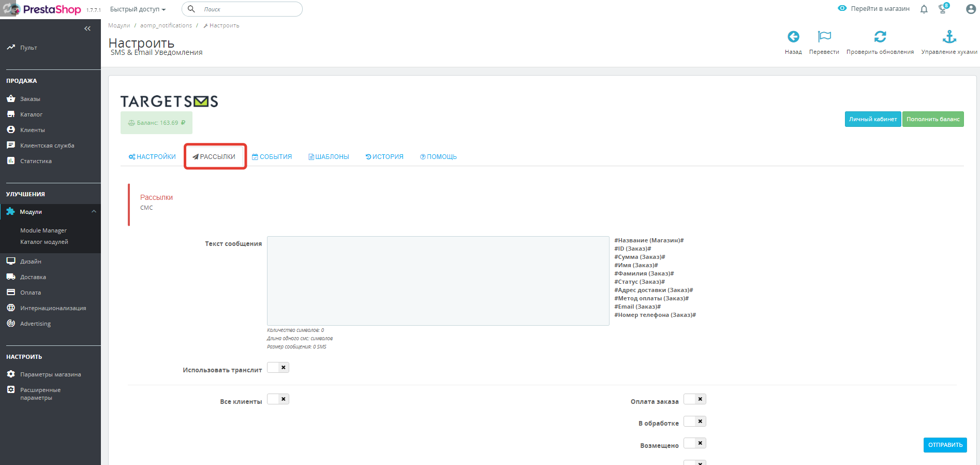Click the Клиенты person icon

coord(11,129)
